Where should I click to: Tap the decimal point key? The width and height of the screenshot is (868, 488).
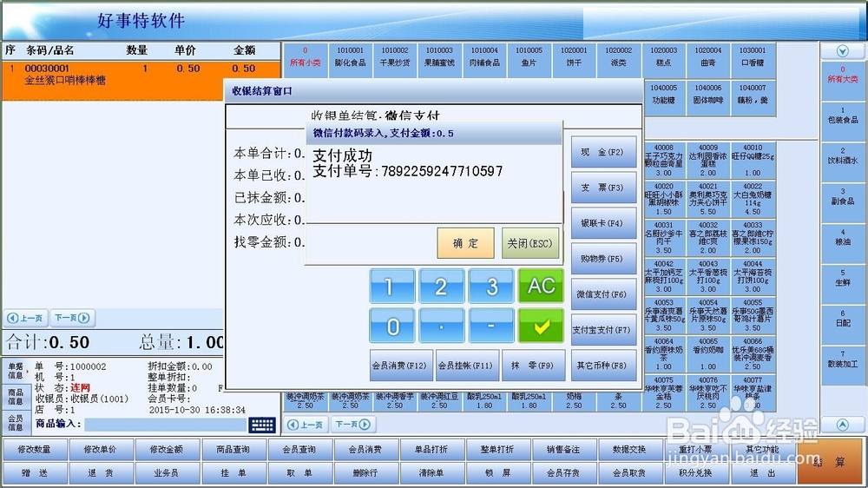coord(441,326)
